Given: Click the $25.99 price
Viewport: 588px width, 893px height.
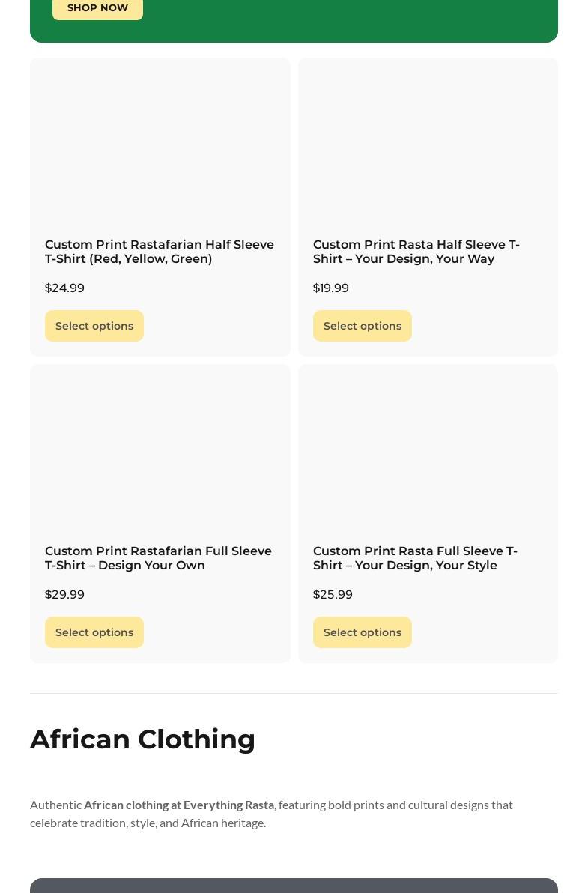Looking at the screenshot, I should pos(333,595).
